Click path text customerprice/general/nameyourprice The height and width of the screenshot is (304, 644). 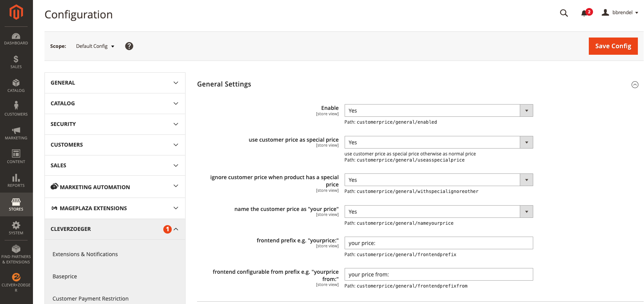pos(405,223)
